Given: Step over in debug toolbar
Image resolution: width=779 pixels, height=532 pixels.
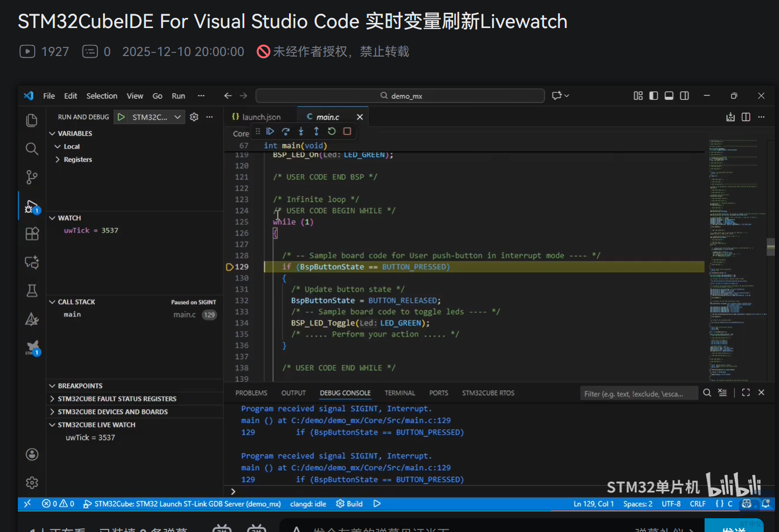Looking at the screenshot, I should [285, 131].
